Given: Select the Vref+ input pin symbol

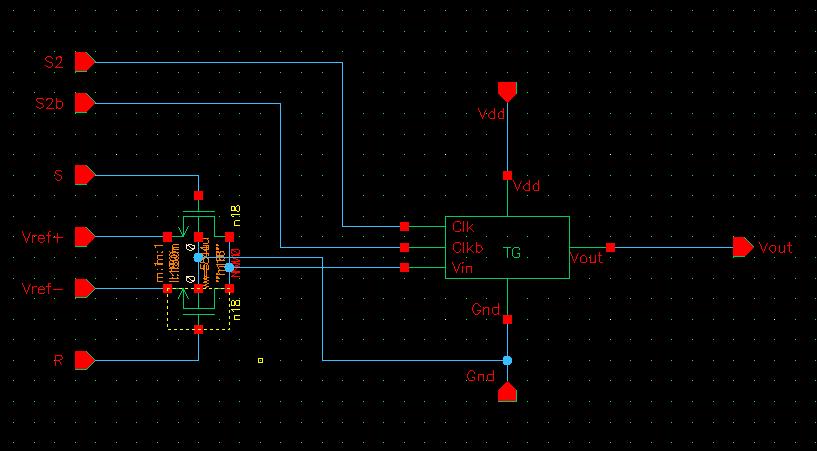Looking at the screenshot, I should 85,236.
